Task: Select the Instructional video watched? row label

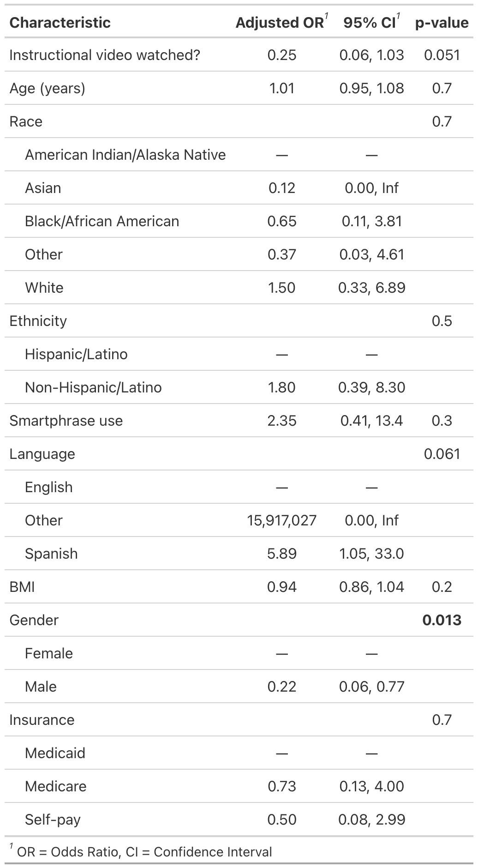Action: click(105, 55)
